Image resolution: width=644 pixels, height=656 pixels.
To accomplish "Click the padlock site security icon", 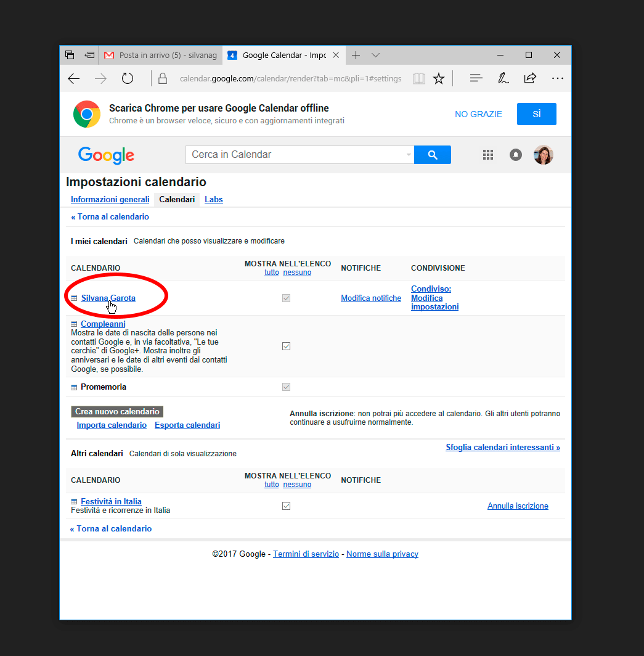I will pyautogui.click(x=163, y=78).
